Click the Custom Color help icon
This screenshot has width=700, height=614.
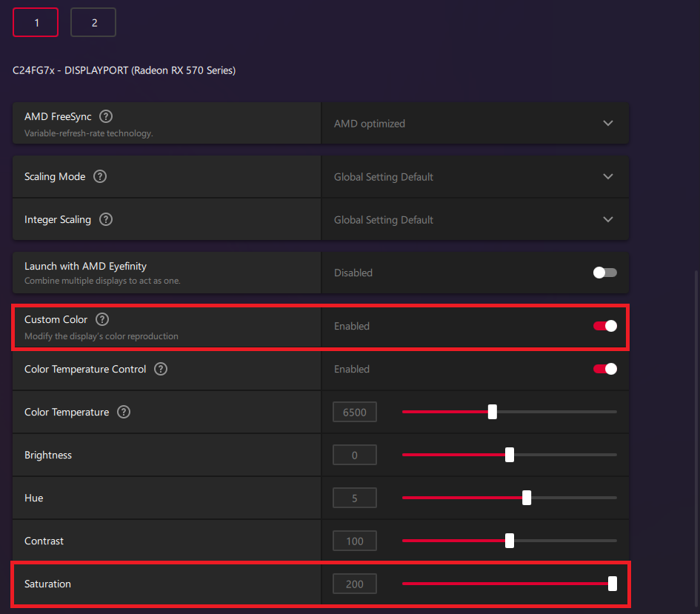[x=102, y=319]
